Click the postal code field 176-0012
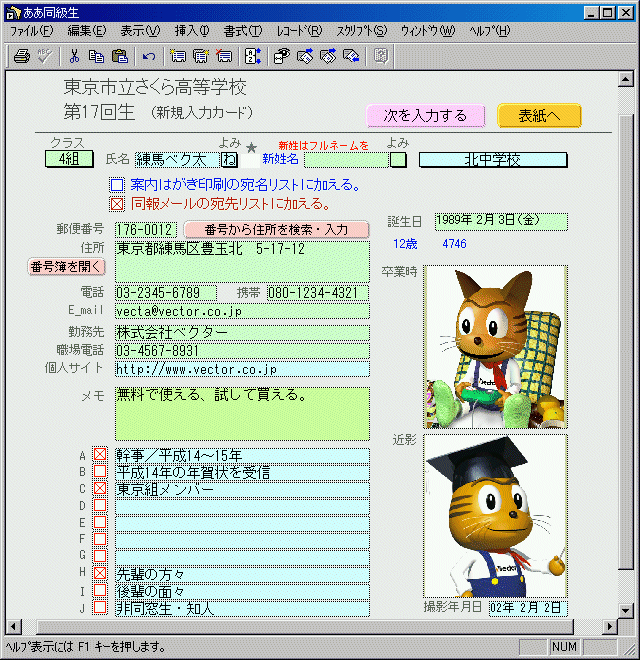This screenshot has width=640, height=660. 146,229
